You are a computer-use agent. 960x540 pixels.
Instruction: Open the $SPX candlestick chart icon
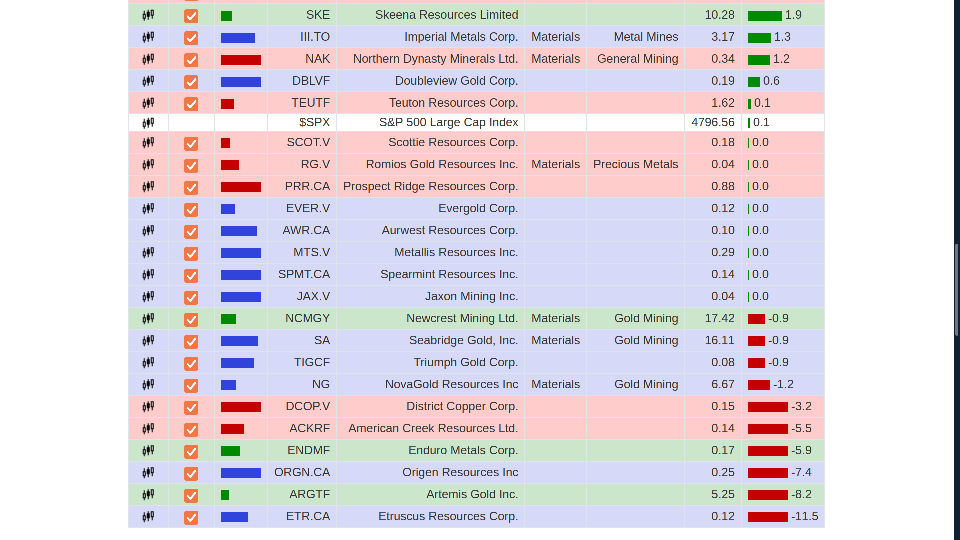point(148,122)
